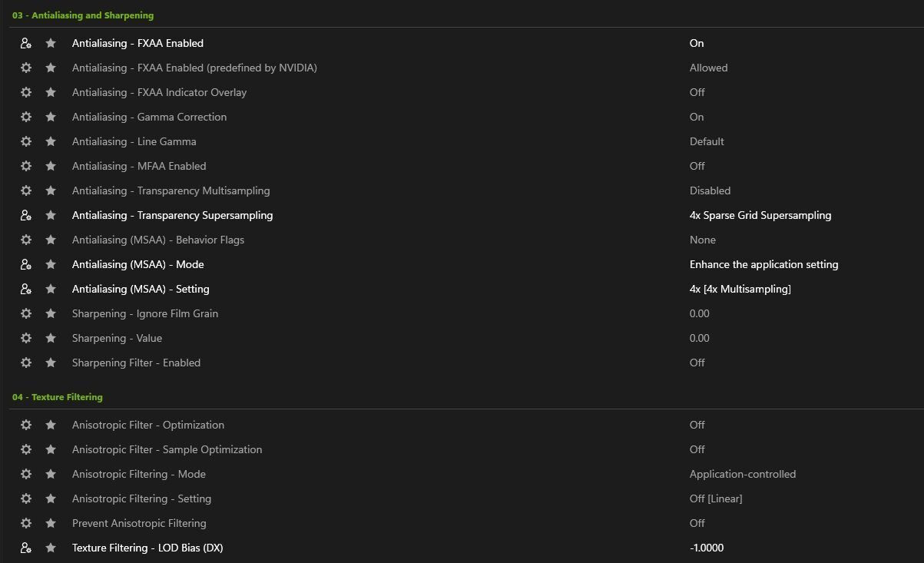Click the star icon on the MFAA Enabled row
The image size is (924, 563).
pos(51,166)
